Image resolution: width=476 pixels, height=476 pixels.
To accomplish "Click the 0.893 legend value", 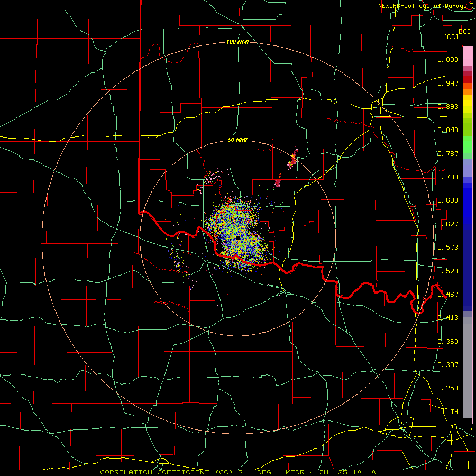I will 448,106.
